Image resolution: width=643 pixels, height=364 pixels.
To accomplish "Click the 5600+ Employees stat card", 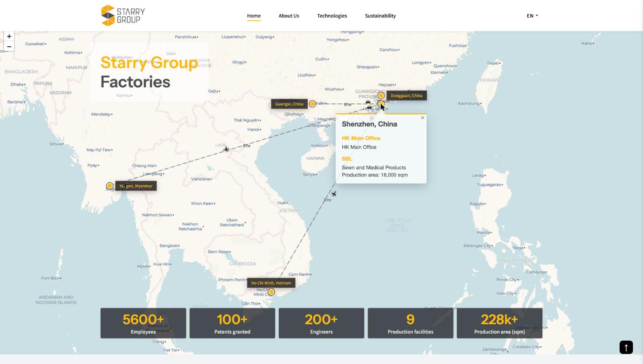I will [143, 323].
